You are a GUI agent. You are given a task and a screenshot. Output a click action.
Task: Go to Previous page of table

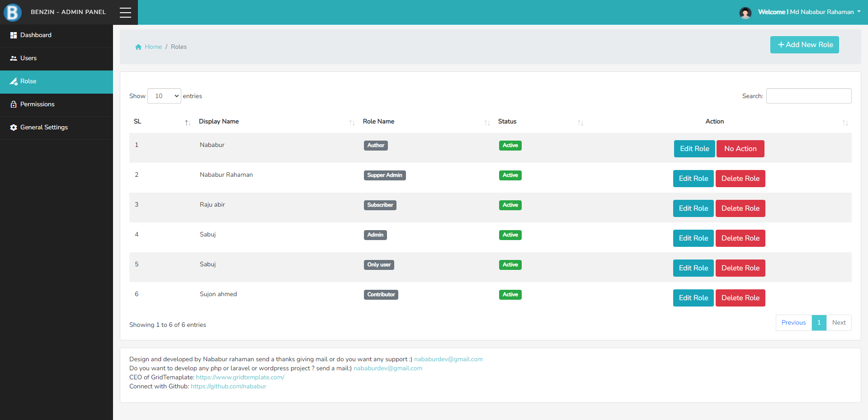(793, 323)
